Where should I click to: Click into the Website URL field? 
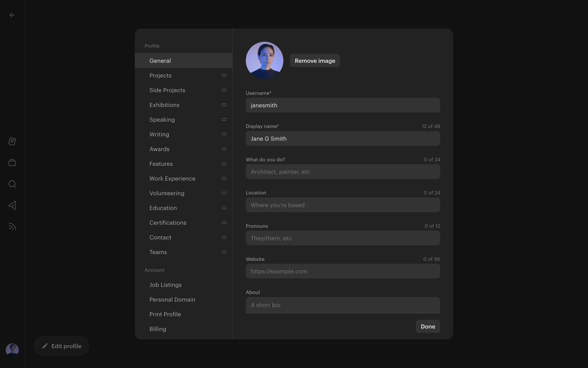click(x=343, y=271)
